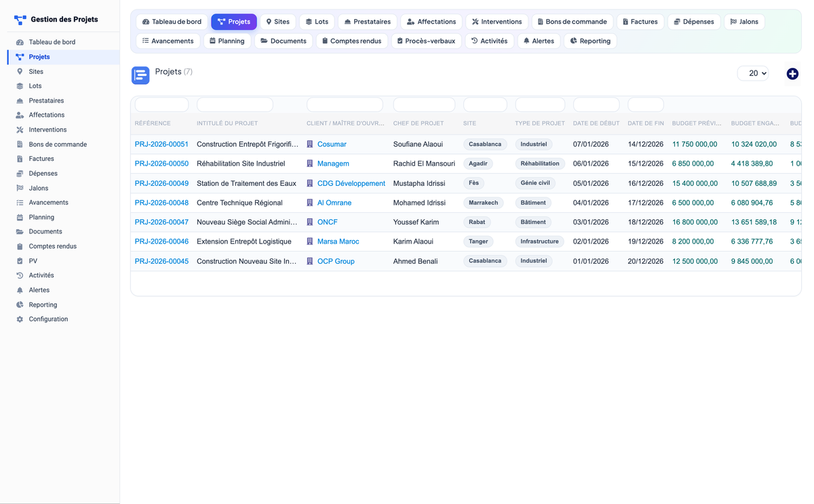Click the Activités history icon in sidebar

pos(20,275)
